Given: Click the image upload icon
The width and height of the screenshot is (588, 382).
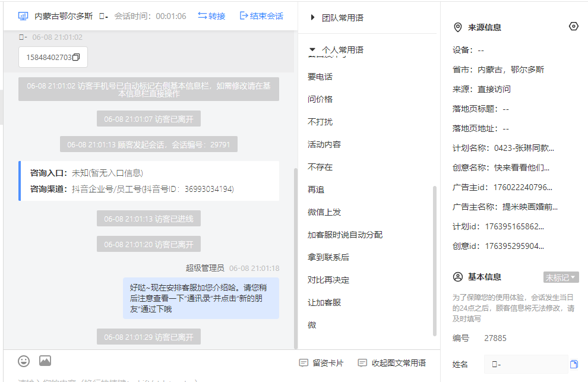Looking at the screenshot, I should pos(45,361).
